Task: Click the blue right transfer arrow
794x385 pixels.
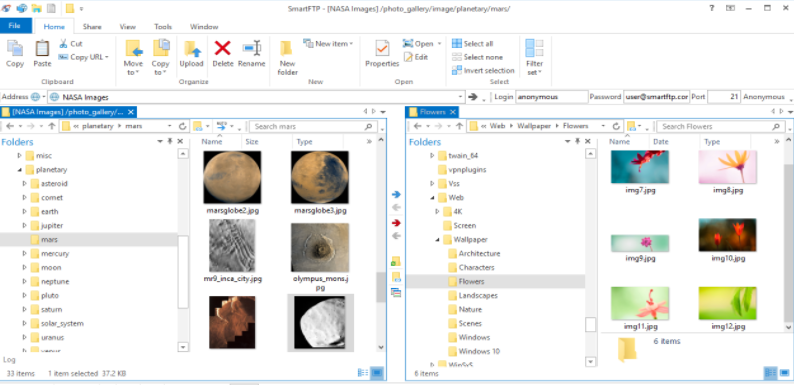Action: click(396, 195)
